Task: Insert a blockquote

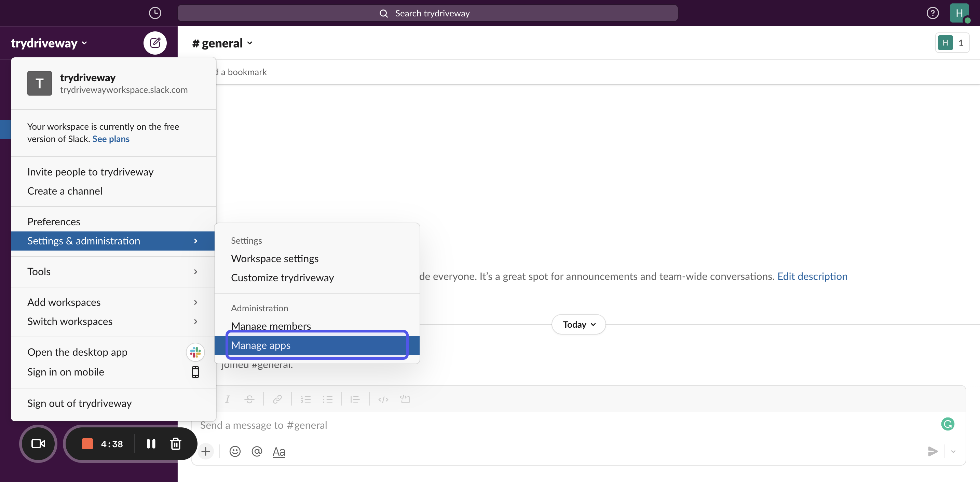Action: coord(355,399)
